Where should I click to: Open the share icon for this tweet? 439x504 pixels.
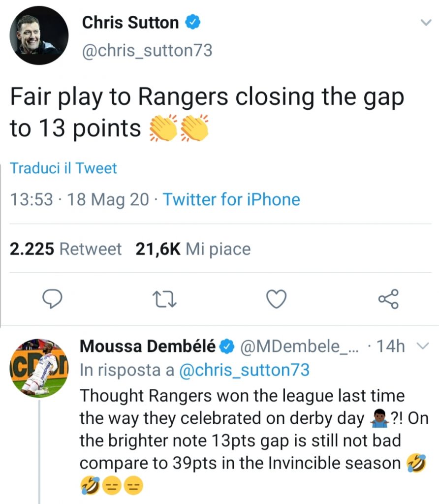pyautogui.click(x=389, y=299)
